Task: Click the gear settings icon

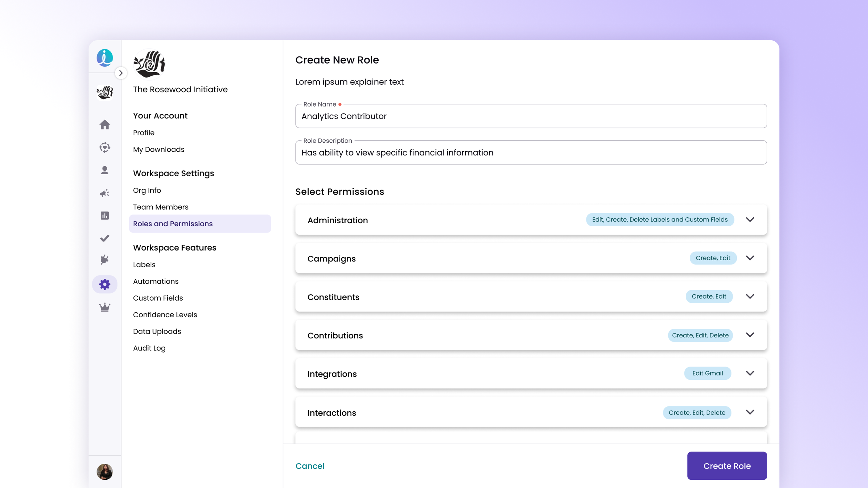Action: pos(105,284)
